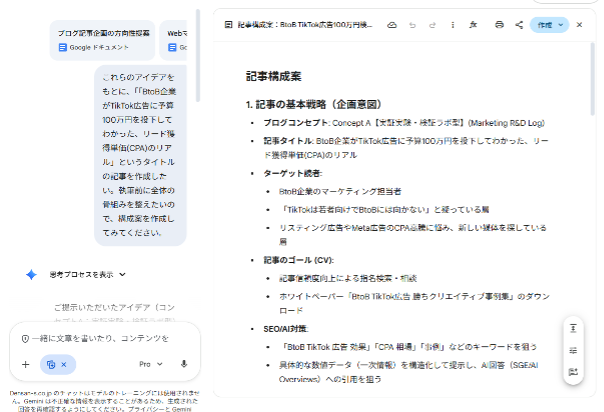
Task: Click プライバシーと Gemini link in disclaimer
Action: click(x=158, y=409)
